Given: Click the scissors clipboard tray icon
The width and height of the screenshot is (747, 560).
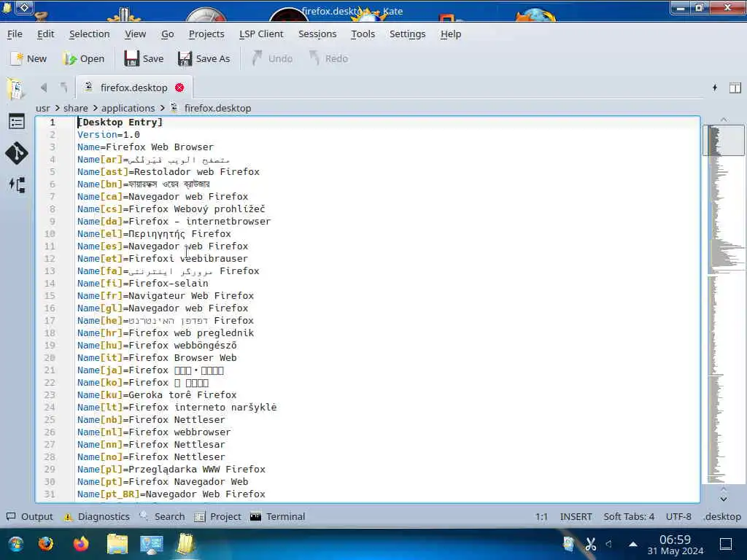Looking at the screenshot, I should [x=591, y=544].
